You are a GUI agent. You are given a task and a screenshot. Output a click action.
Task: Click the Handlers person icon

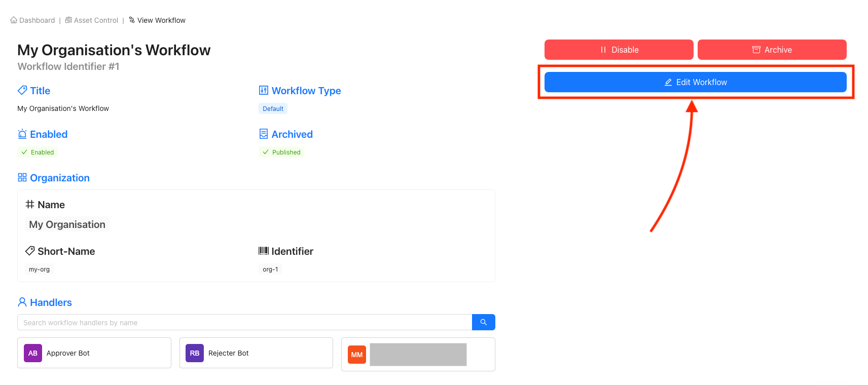point(22,302)
